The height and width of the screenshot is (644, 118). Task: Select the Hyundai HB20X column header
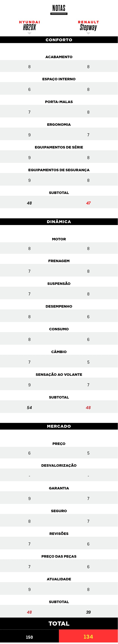coord(29,26)
